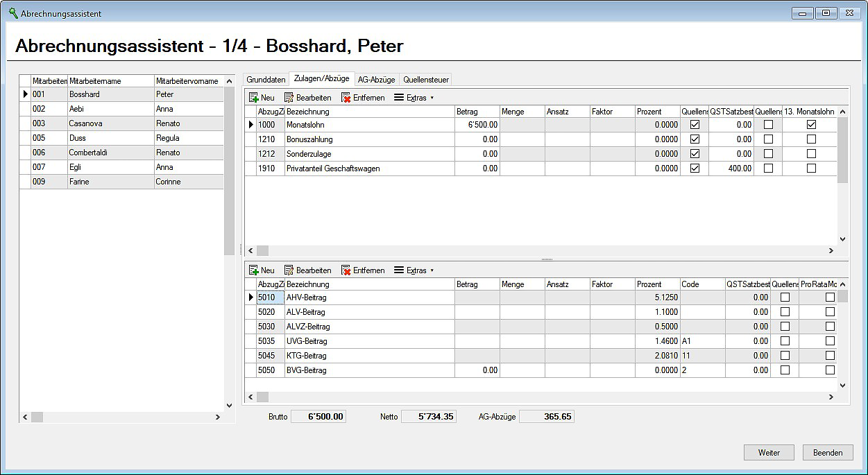
Task: Toggle the Quellens checkbox for AHV-Beitrag
Action: (784, 297)
